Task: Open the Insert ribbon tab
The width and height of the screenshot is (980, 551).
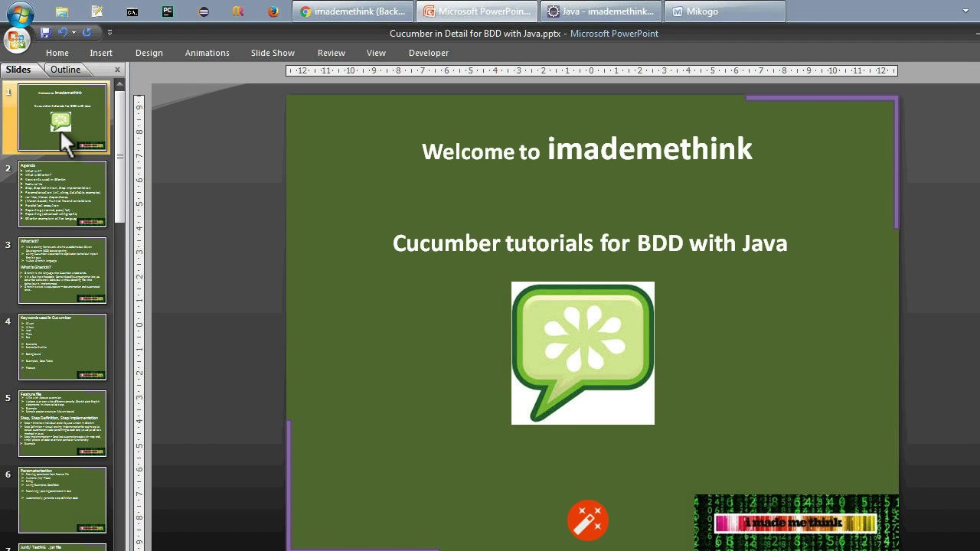Action: coord(101,53)
